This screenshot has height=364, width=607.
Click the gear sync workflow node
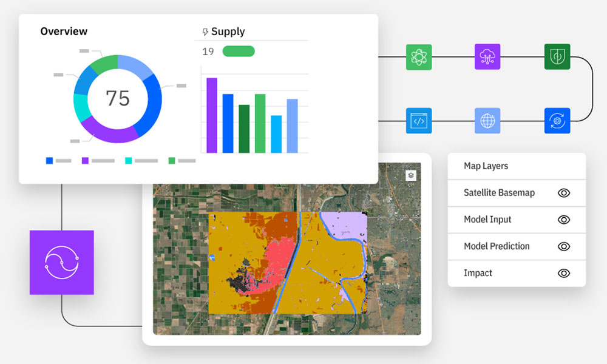pyautogui.click(x=556, y=120)
